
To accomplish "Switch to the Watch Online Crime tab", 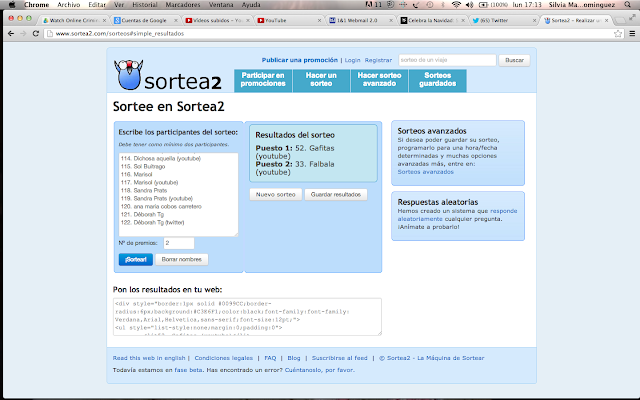I will pos(73,20).
